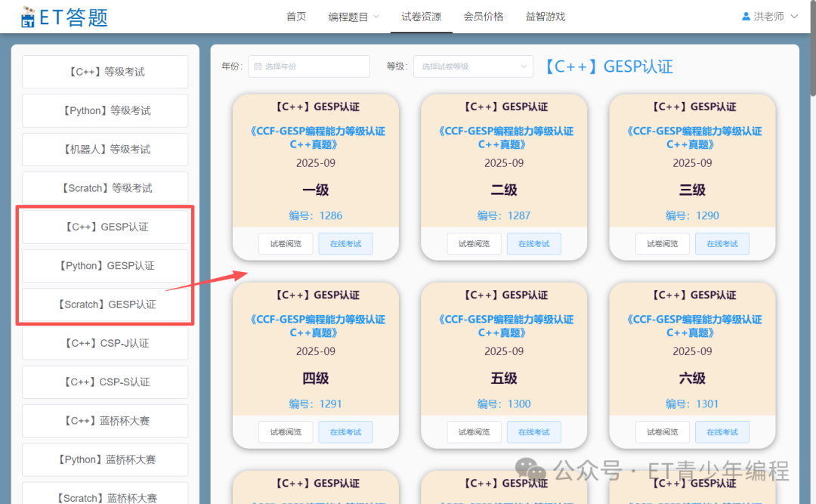Click 试卷阅览 on the 一级 exam card

(x=285, y=243)
